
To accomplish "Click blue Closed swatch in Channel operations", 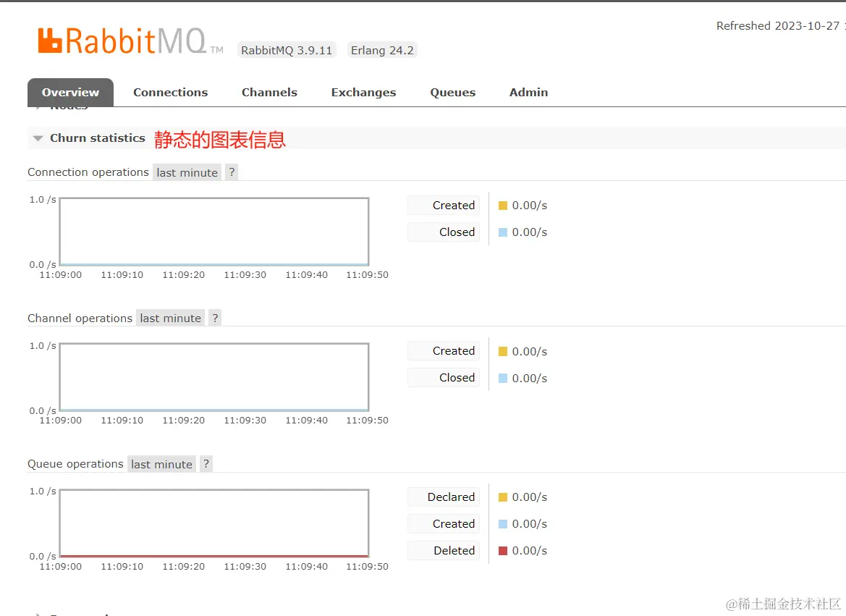I will tap(503, 378).
